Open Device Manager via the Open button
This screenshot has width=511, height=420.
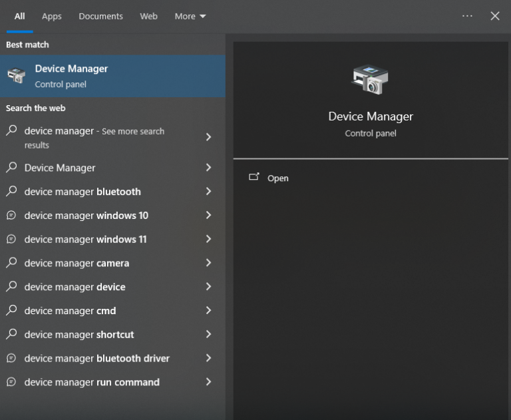pyautogui.click(x=277, y=178)
